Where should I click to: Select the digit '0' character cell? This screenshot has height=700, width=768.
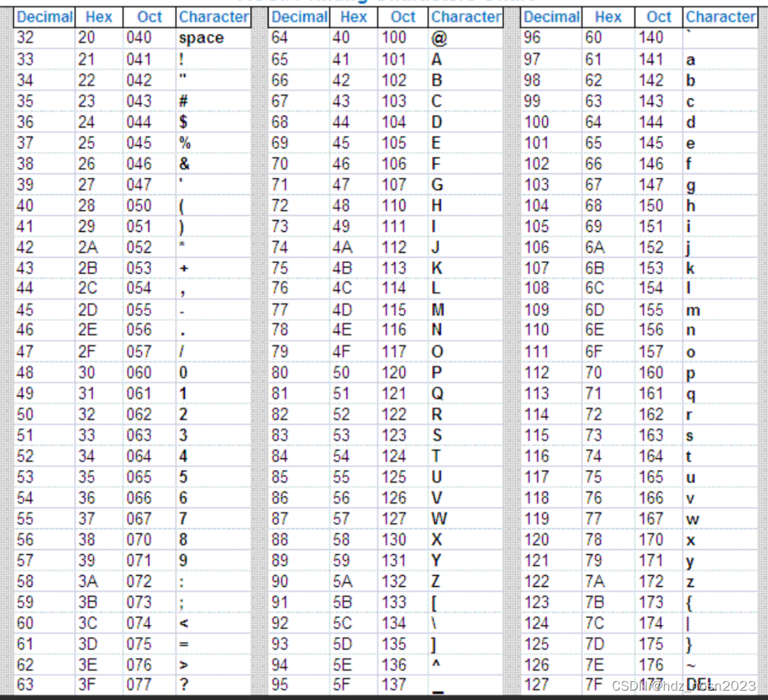pos(213,372)
